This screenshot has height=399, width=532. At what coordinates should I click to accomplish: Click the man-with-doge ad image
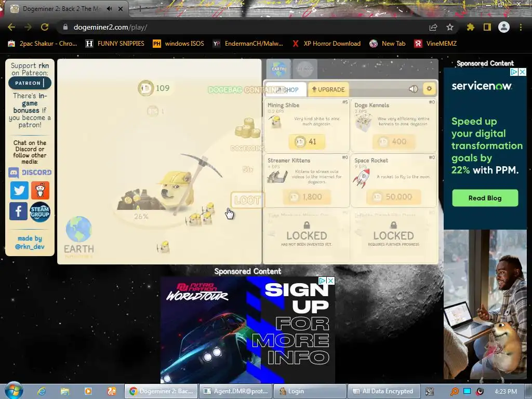(485, 304)
